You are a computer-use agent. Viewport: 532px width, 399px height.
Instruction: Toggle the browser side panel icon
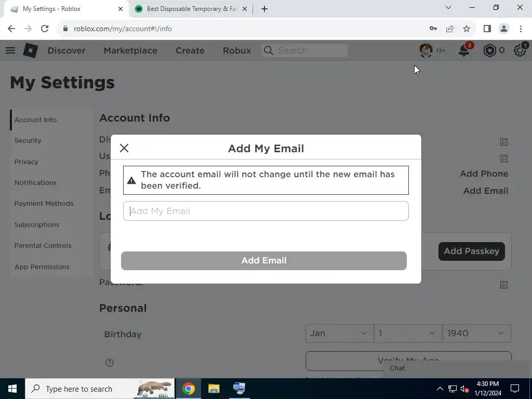(x=487, y=29)
